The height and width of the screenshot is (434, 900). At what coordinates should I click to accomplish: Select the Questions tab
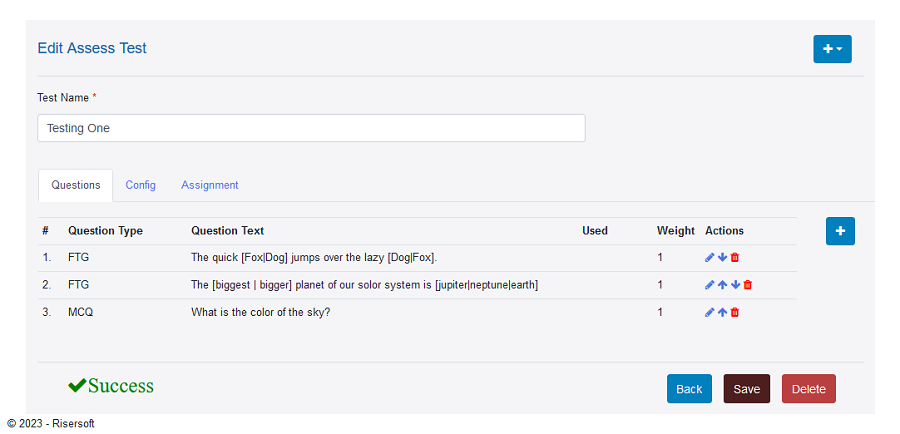tap(76, 185)
